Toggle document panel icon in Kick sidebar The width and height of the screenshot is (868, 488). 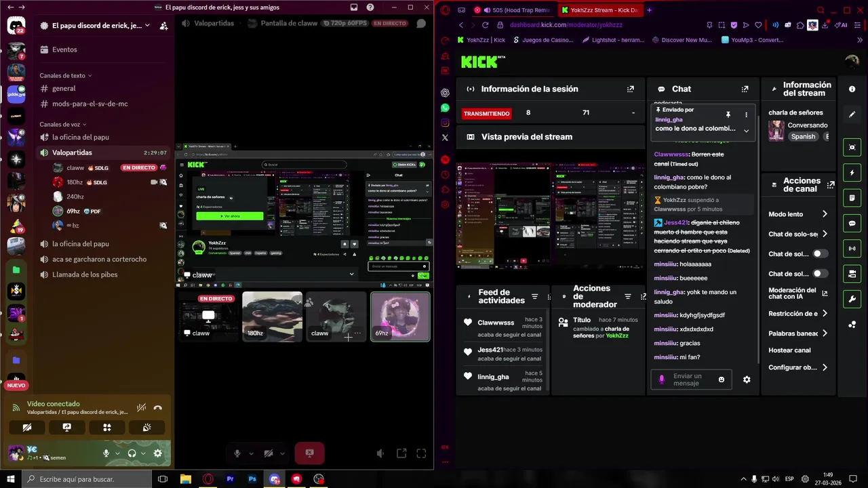(852, 198)
